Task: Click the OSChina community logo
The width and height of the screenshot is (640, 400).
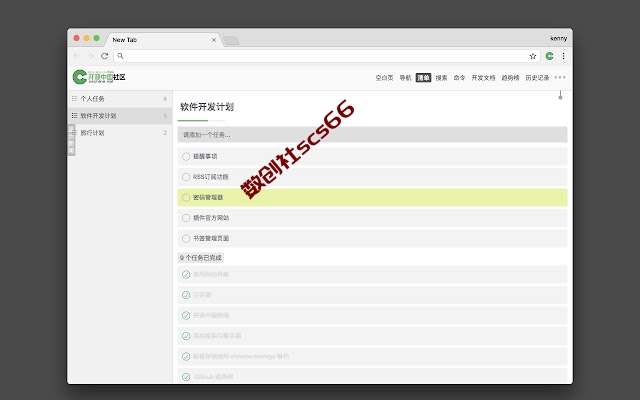Action: [x=99, y=77]
